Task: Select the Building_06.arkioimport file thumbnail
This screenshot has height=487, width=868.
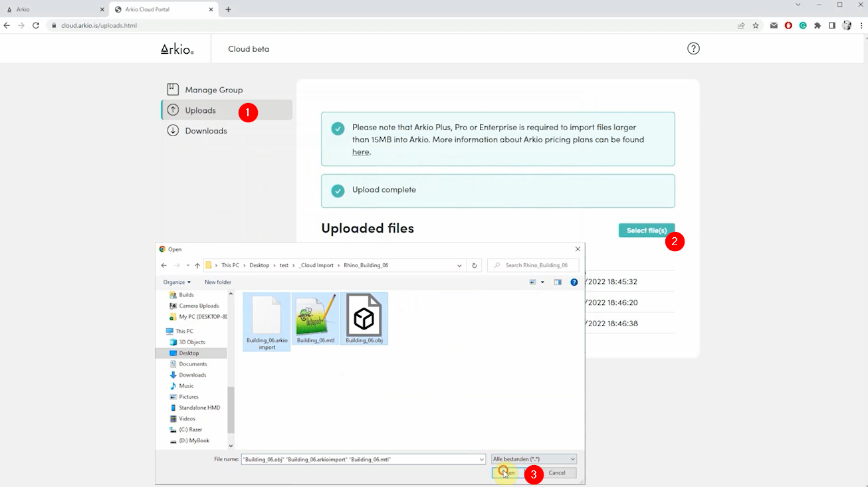Action: 267,322
